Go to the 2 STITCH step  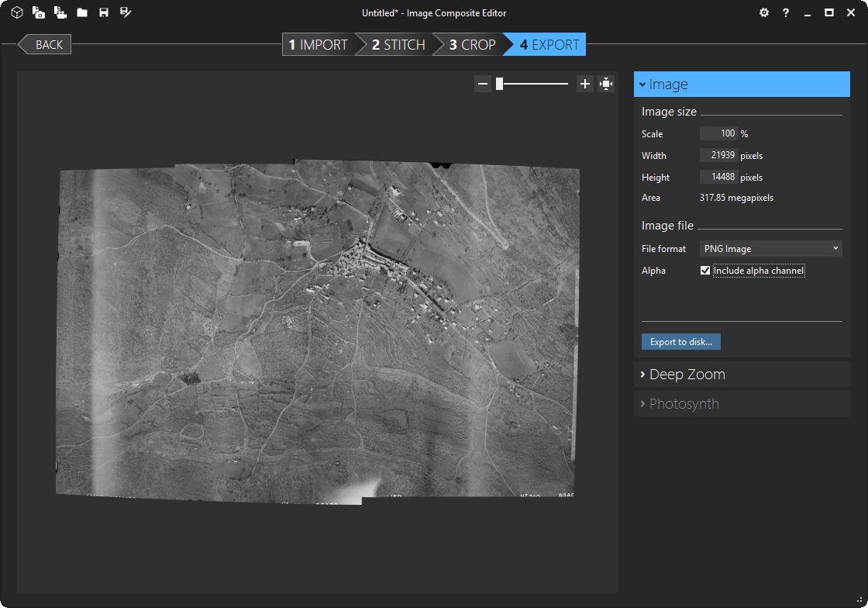[398, 45]
